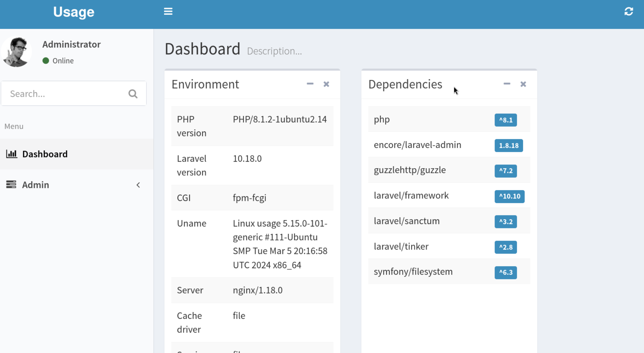The height and width of the screenshot is (353, 644).
Task: Click the ^10.10 laravel/framework badge
Action: pos(509,196)
